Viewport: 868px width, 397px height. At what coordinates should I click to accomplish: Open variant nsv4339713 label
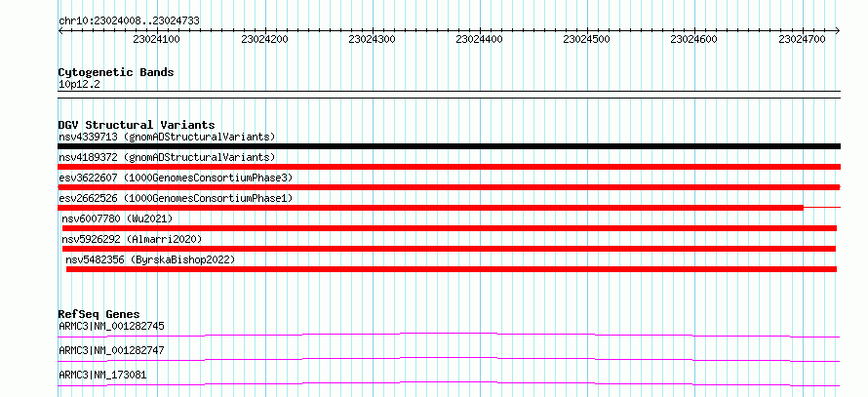[167, 137]
